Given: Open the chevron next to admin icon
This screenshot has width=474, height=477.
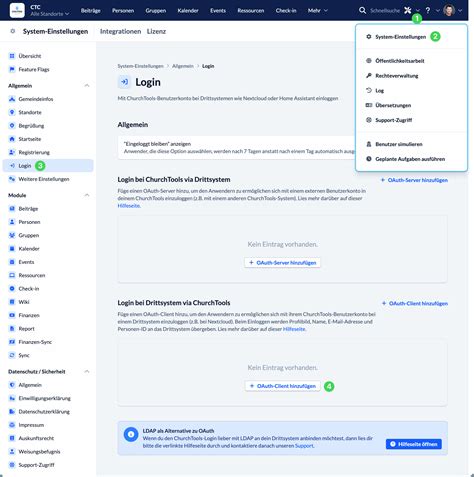Looking at the screenshot, I should point(418,11).
